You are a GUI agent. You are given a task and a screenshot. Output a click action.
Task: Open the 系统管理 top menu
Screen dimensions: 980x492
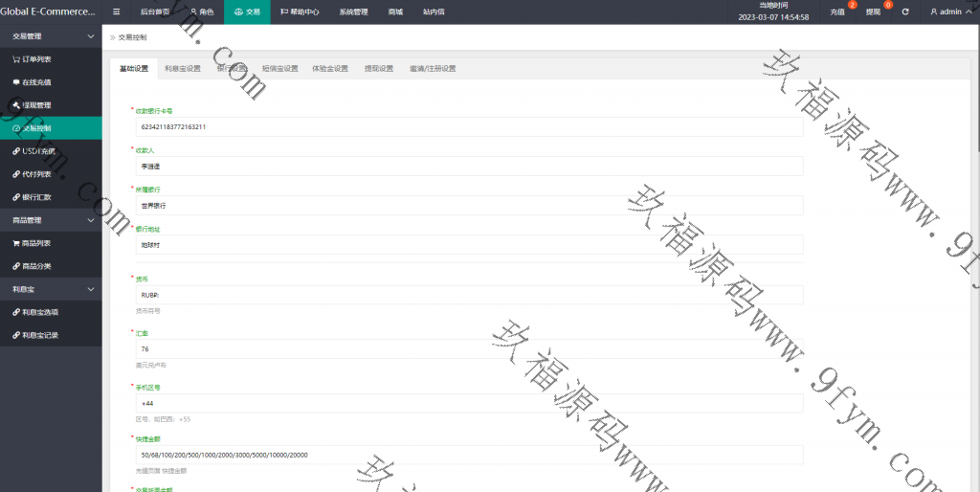[x=353, y=11]
